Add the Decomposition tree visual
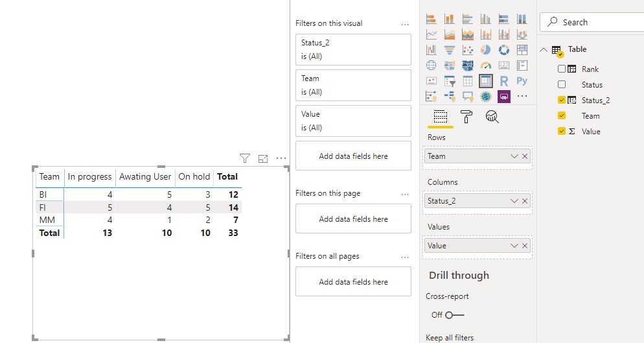644x343 pixels. (x=450, y=97)
